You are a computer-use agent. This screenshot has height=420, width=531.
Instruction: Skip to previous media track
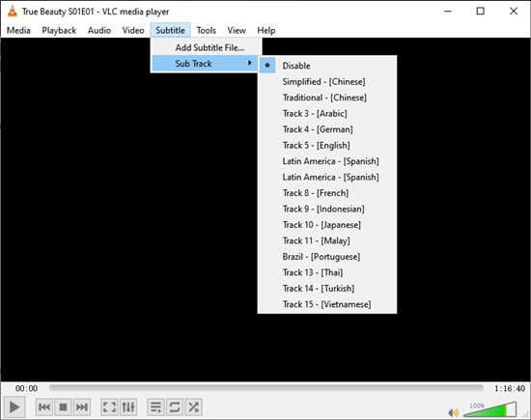[x=44, y=406]
